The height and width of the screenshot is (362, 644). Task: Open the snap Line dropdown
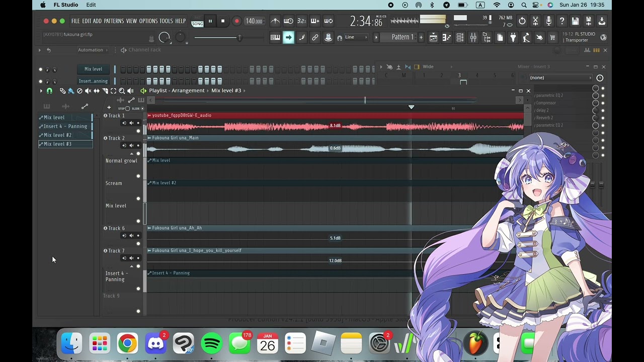tap(356, 37)
